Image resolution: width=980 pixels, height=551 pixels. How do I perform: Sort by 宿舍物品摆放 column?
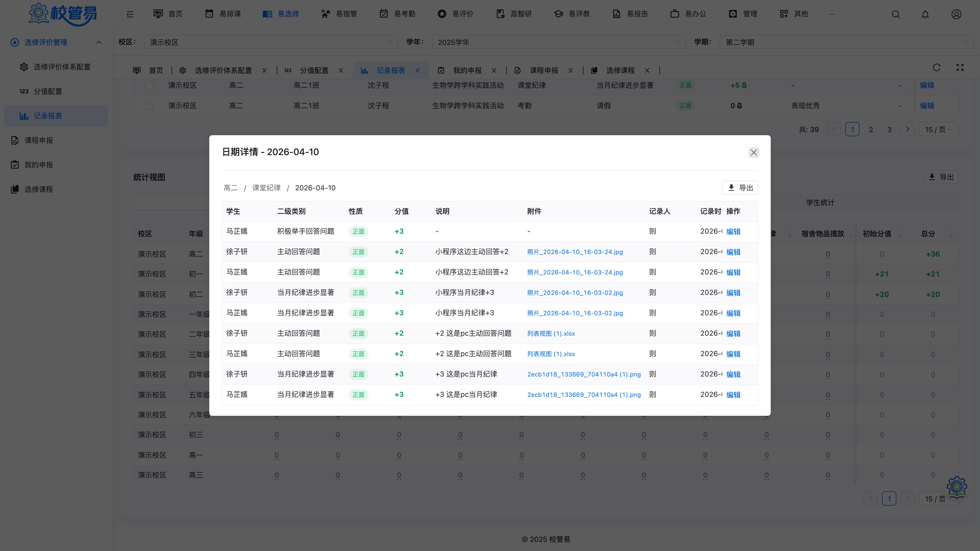(x=851, y=234)
